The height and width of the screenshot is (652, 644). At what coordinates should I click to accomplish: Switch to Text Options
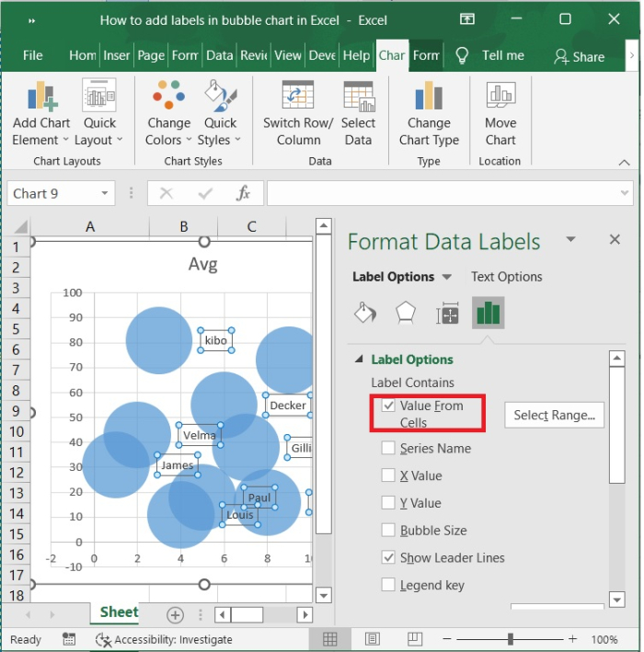point(506,277)
